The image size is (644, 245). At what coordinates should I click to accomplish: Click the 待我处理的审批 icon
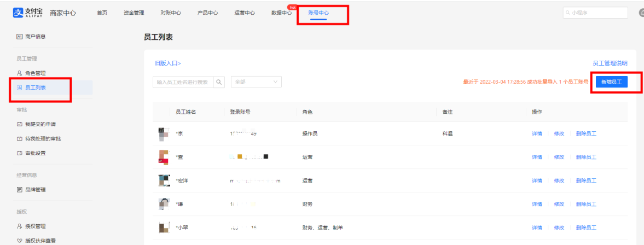[19, 139]
